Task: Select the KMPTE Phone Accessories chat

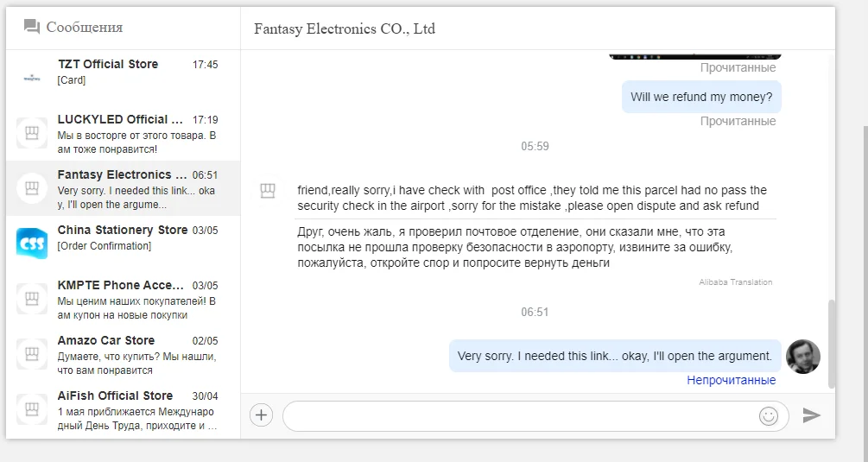Action: pos(123,299)
